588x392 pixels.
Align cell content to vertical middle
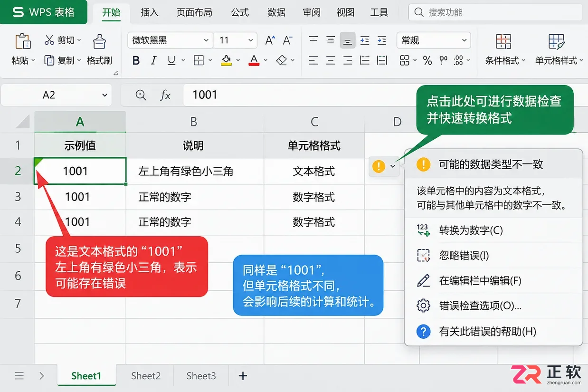(331, 40)
